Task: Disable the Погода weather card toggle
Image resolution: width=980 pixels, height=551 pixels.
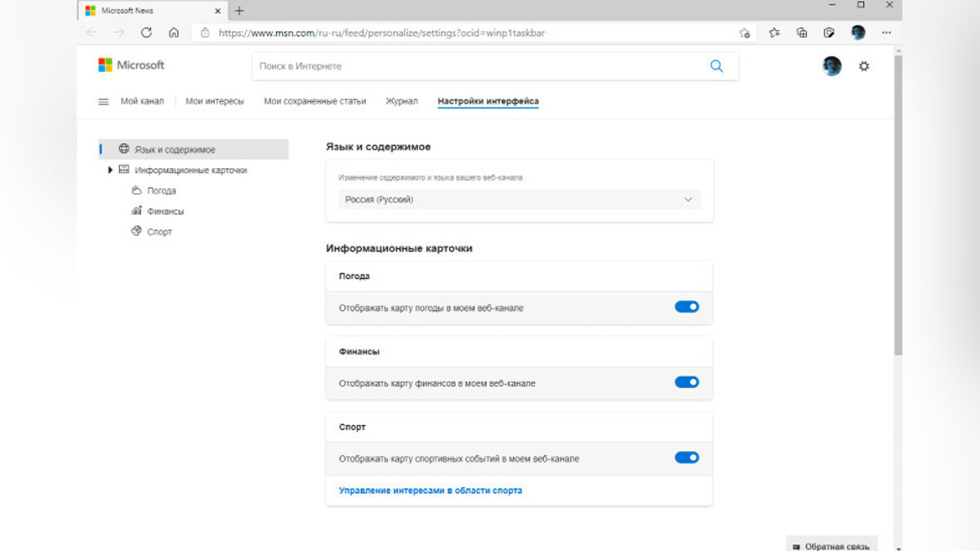Action: [687, 307]
